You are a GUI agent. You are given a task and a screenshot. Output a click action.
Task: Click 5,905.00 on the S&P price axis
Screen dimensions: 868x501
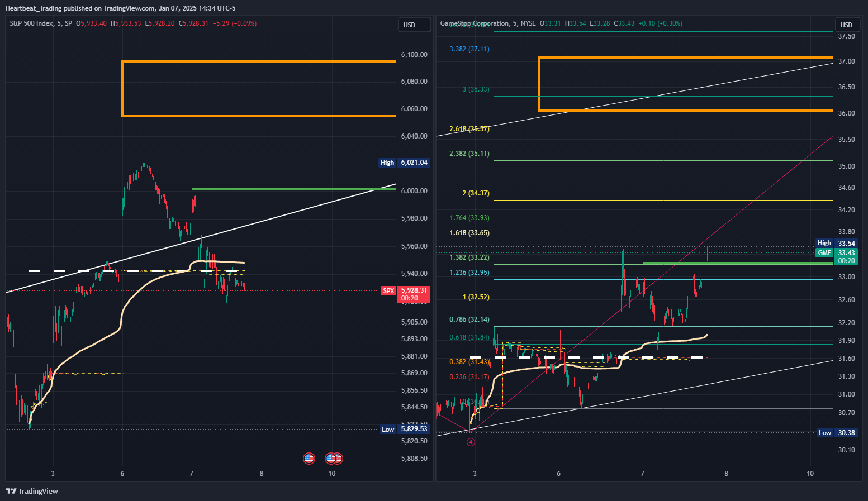(x=414, y=322)
